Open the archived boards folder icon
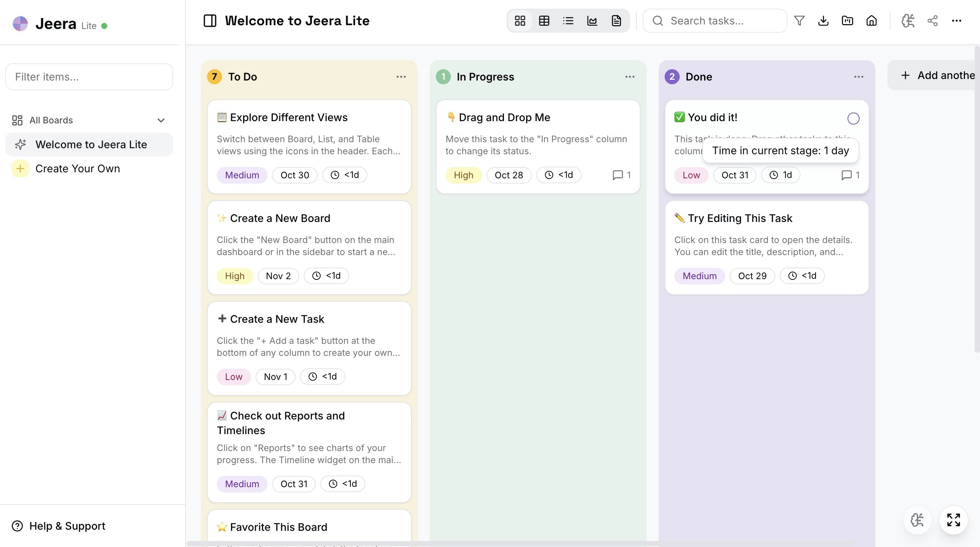Screen dimensions: 980x547 848,21
